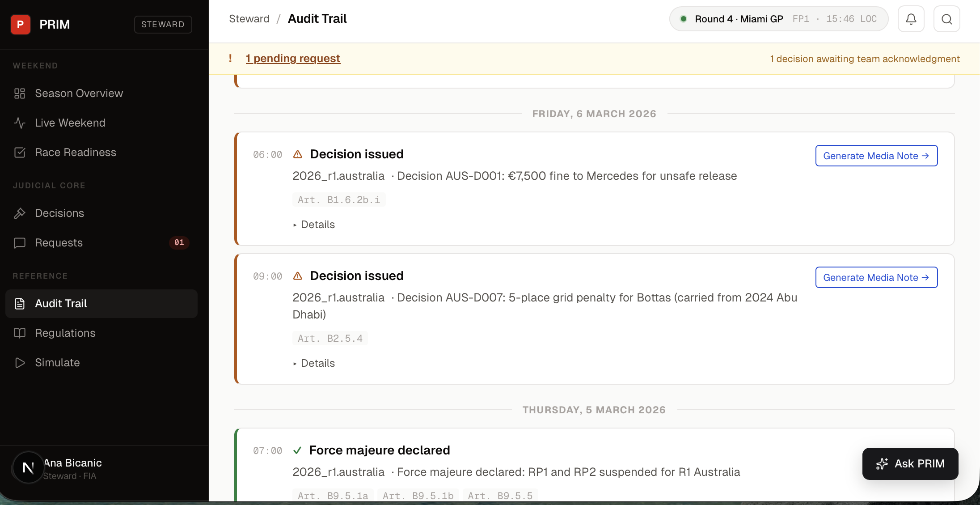Click the Audit Trail document icon
980x505 pixels.
pyautogui.click(x=20, y=303)
